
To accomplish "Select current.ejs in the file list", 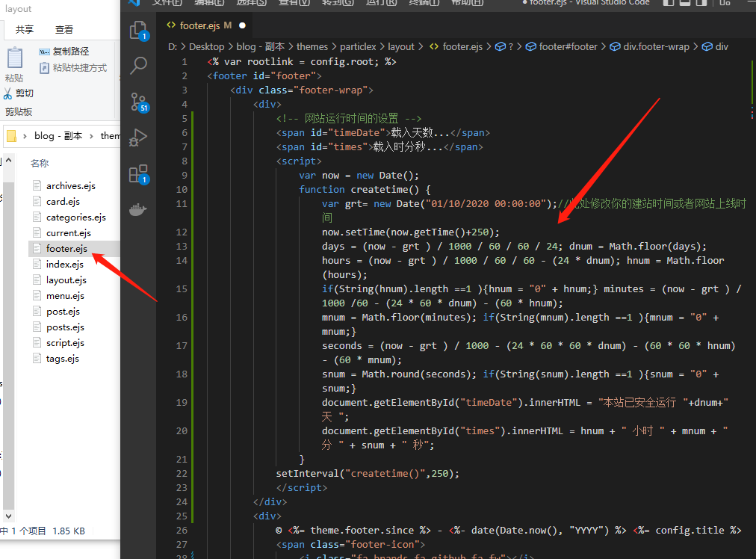I will tap(69, 233).
